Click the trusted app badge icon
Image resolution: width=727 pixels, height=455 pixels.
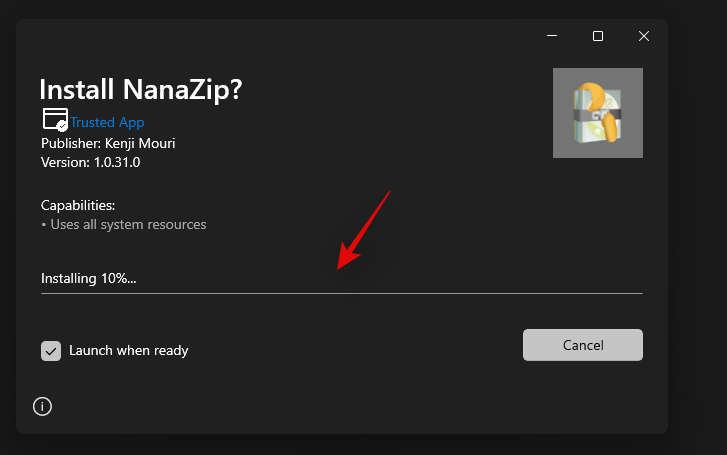pos(54,120)
